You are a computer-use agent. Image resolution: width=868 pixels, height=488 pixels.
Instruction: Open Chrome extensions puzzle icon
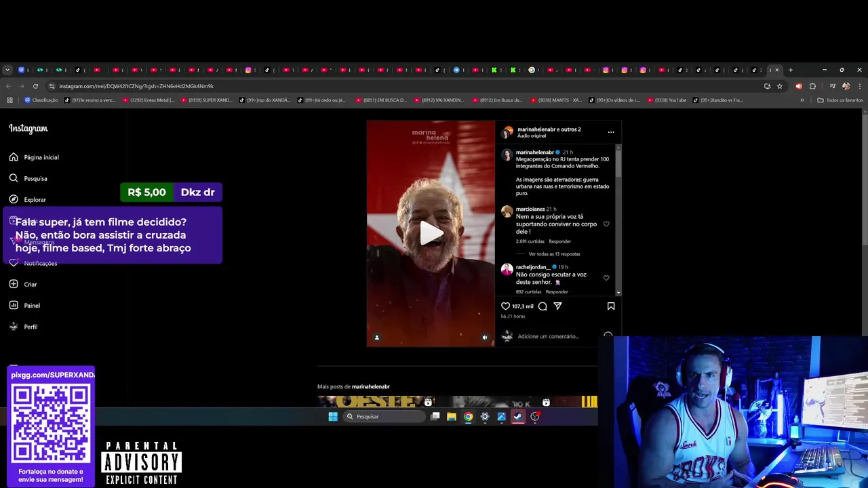click(812, 86)
